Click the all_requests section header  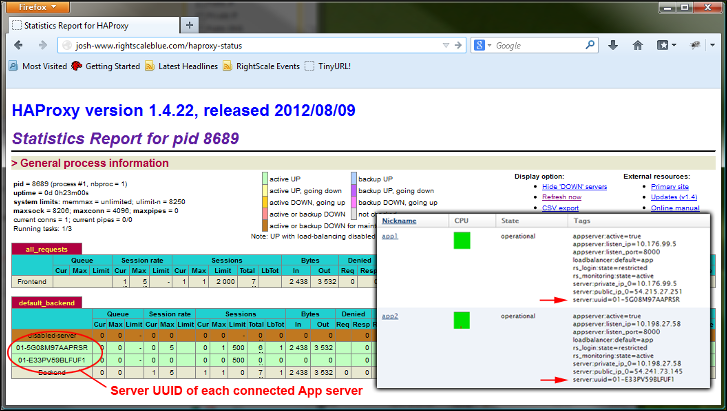46,249
